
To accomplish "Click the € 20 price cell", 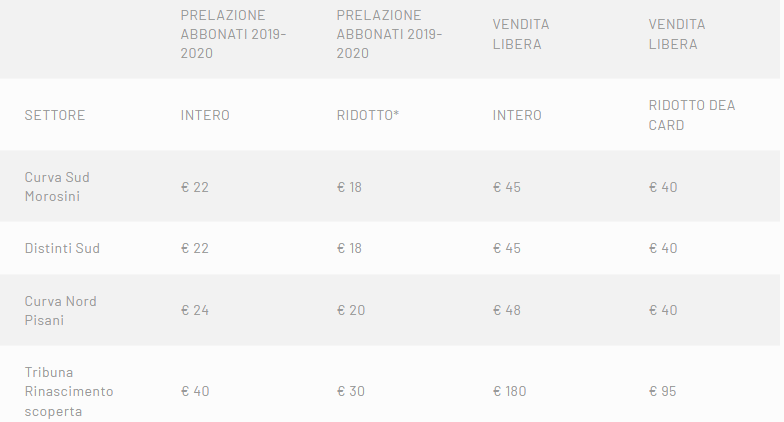I will click(x=351, y=310).
